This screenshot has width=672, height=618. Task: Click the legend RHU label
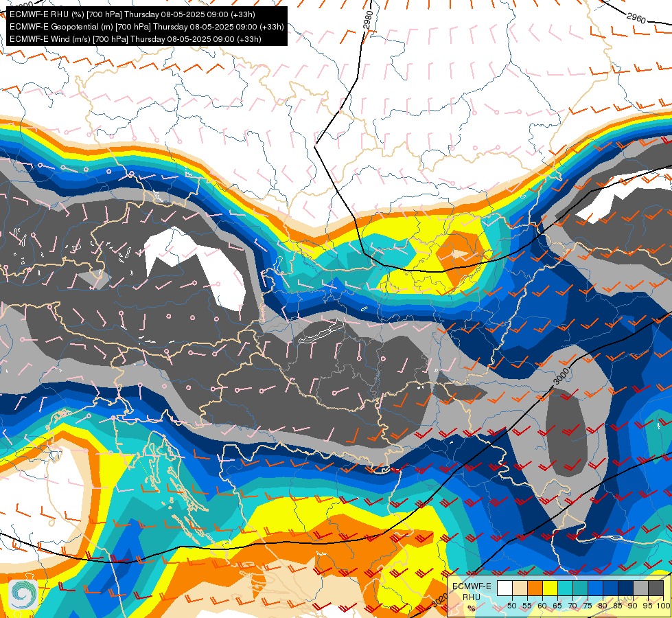pos(472,597)
